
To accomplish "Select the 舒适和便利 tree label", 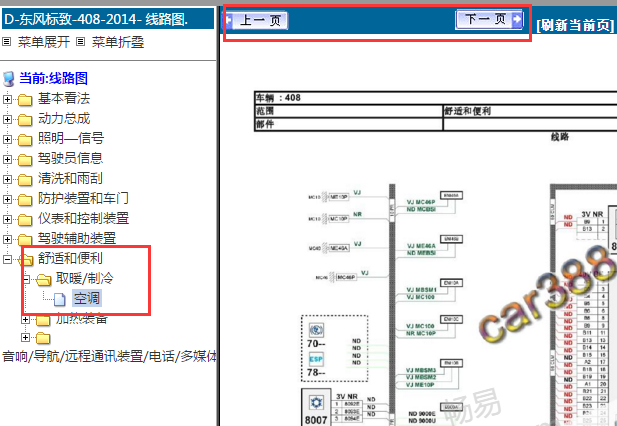I will click(x=70, y=259).
